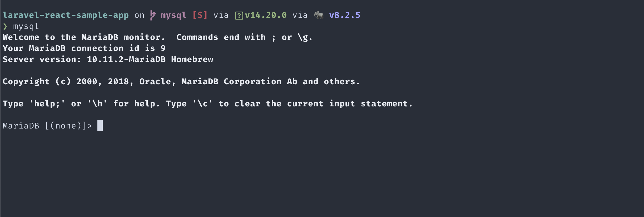Click the typed mysql command text
Image resolution: width=644 pixels, height=217 pixels.
[26, 26]
